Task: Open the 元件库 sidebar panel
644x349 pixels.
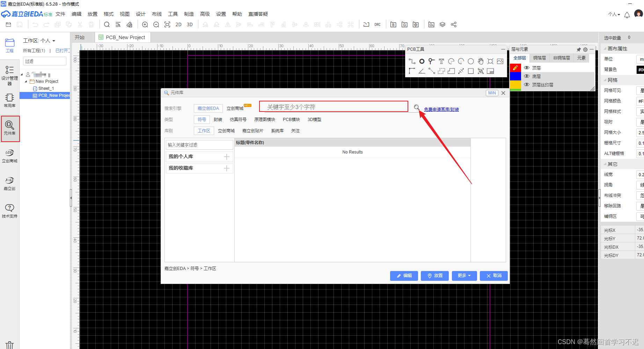Action: (x=10, y=128)
